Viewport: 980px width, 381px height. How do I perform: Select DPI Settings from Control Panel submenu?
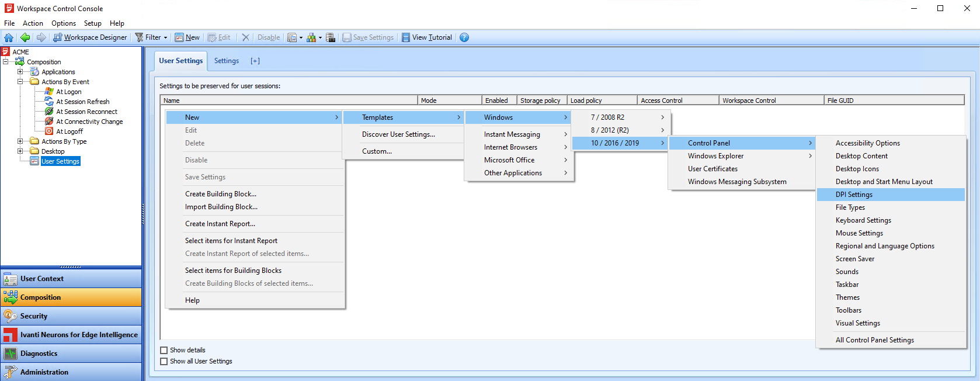pos(854,195)
